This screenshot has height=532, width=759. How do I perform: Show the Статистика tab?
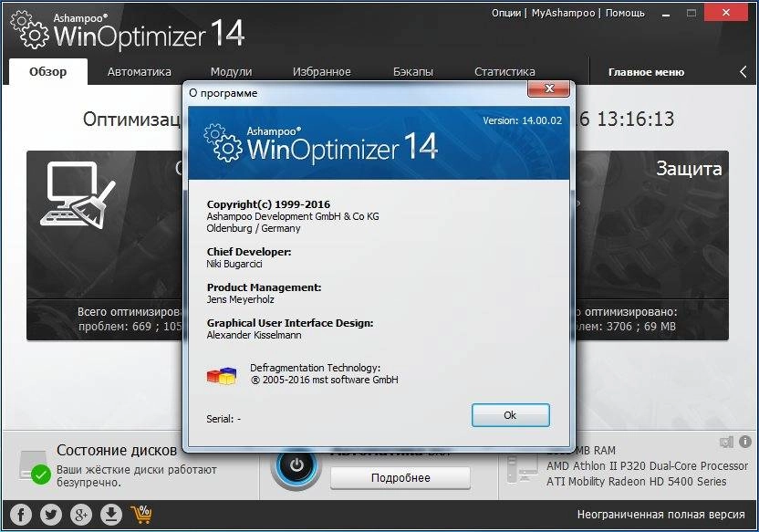(504, 72)
